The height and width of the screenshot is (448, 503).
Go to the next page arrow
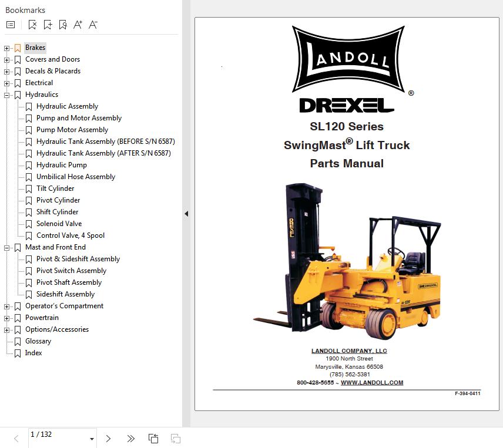click(108, 439)
